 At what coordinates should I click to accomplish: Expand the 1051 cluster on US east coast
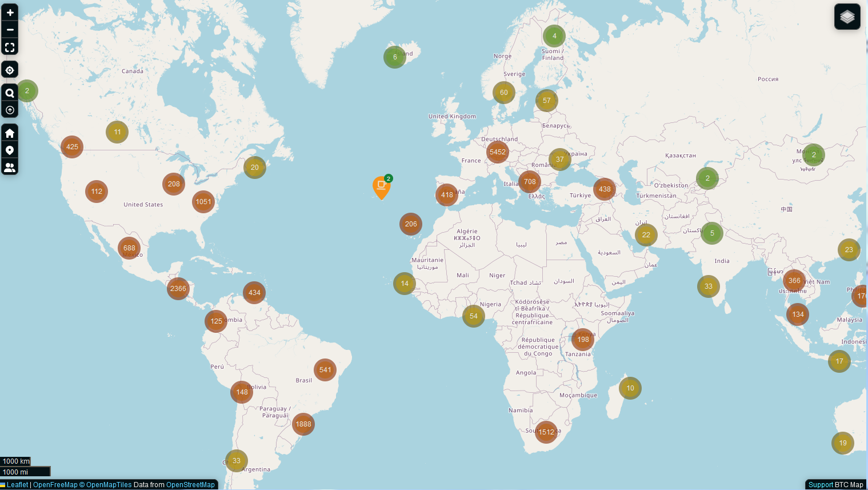click(x=203, y=202)
